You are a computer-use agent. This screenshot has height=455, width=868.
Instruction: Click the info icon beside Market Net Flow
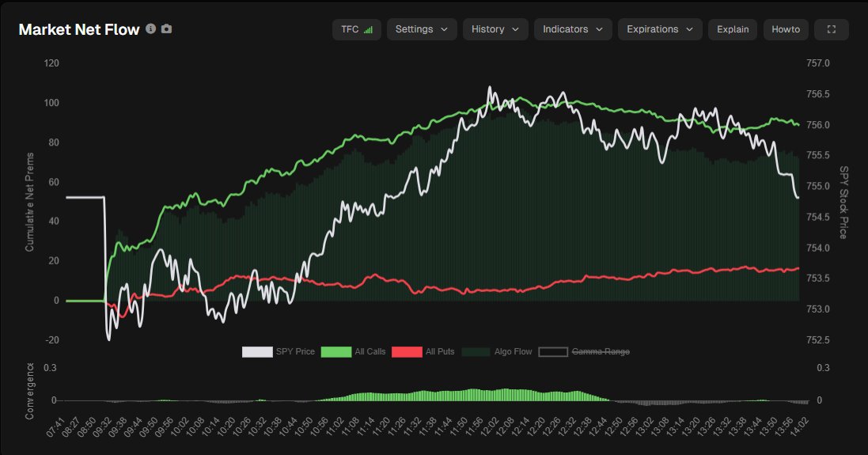point(150,28)
